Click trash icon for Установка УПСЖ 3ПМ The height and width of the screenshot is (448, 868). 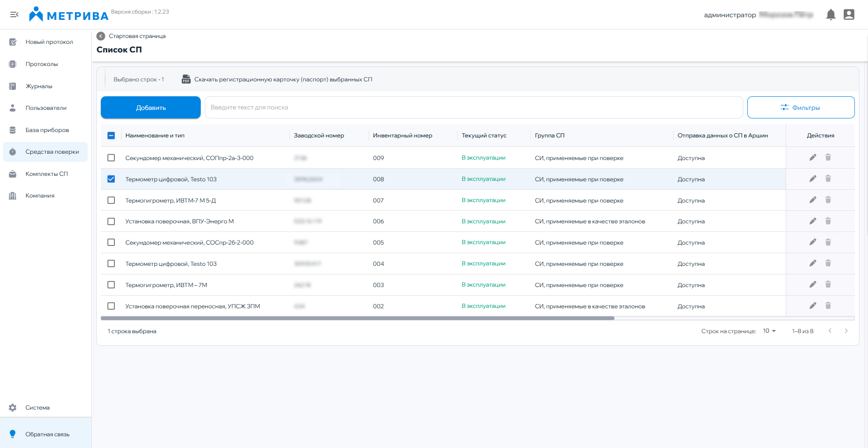pos(828,306)
